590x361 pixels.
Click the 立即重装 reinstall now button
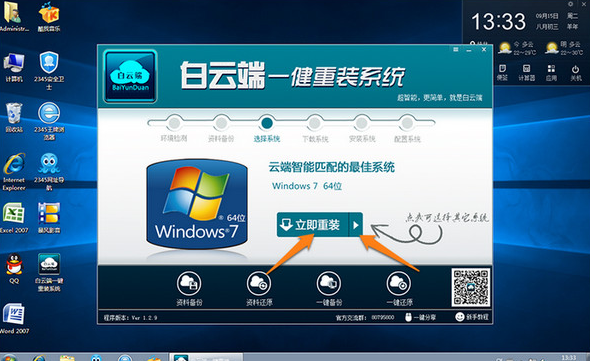click(x=313, y=225)
